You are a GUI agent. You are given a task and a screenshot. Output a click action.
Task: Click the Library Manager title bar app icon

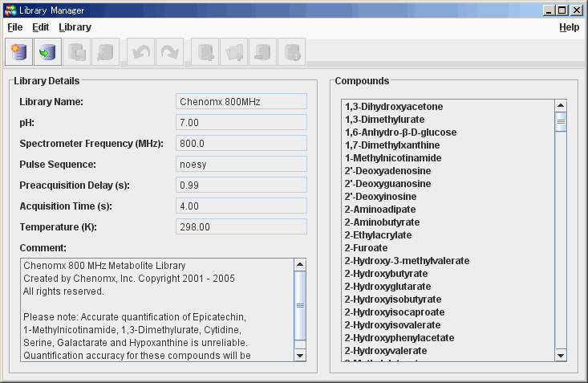pyautogui.click(x=10, y=10)
